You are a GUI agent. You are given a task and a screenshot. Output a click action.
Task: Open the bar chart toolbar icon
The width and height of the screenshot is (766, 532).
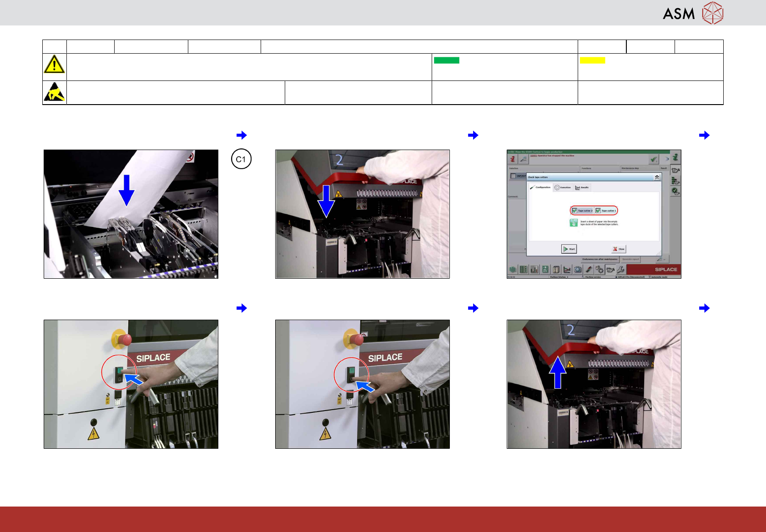pos(534,270)
